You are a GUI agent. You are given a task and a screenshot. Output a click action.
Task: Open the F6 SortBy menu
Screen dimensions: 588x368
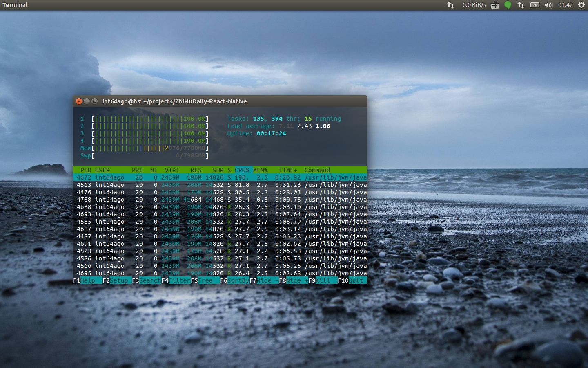pos(238,280)
